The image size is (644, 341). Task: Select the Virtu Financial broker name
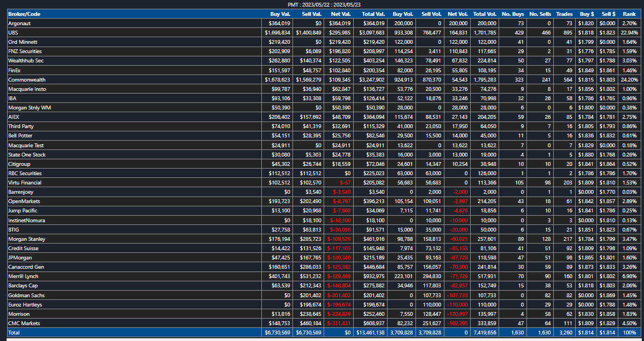(x=25, y=183)
